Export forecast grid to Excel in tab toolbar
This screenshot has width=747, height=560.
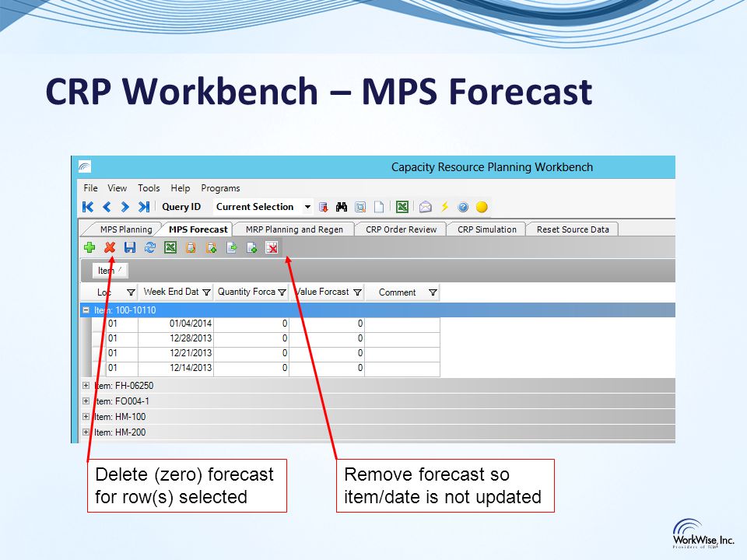point(170,247)
